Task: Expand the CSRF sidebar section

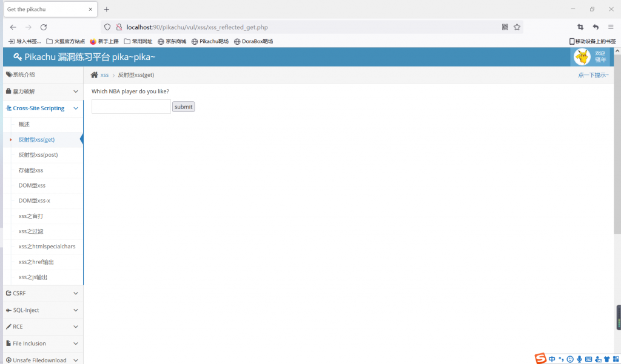Action: click(42, 293)
